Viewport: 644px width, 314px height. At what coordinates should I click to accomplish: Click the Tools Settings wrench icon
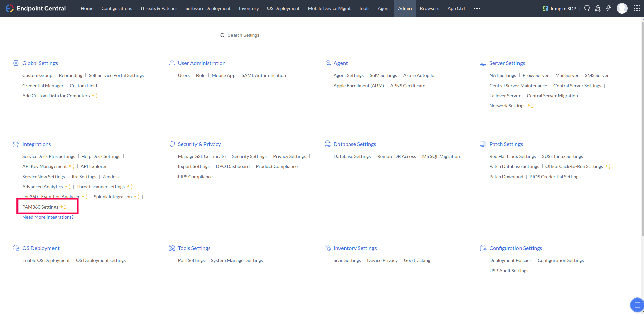click(x=172, y=248)
